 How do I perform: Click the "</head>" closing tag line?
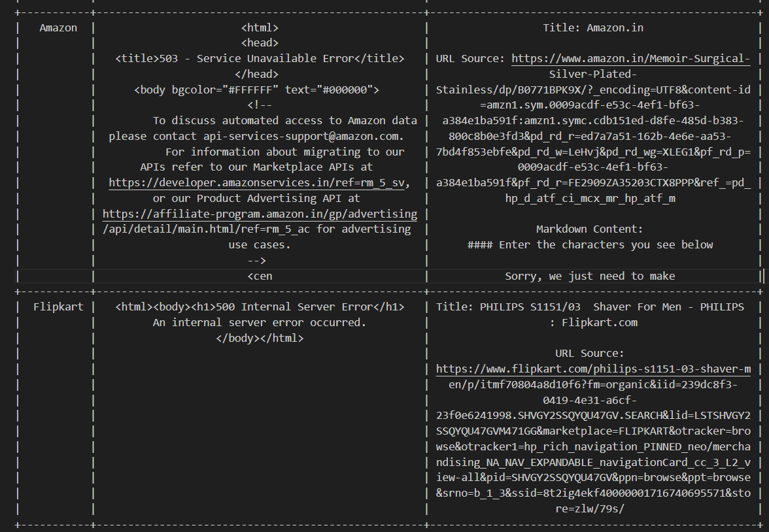click(x=256, y=75)
